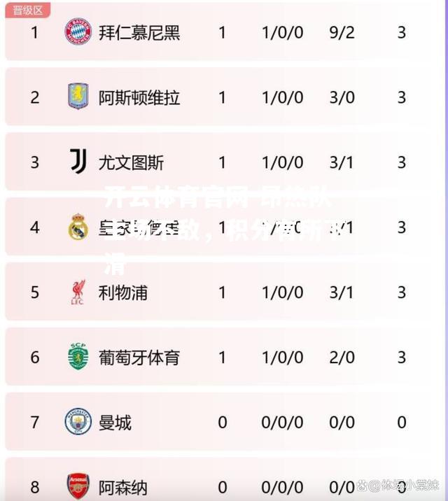448x501 pixels.
Task: Open team name 阿斯顿维拉
Action: [x=139, y=97]
